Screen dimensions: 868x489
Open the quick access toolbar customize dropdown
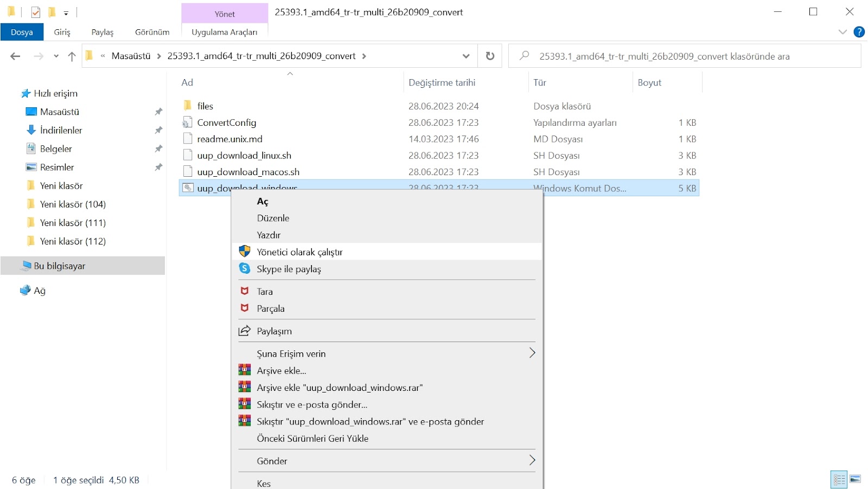(66, 12)
